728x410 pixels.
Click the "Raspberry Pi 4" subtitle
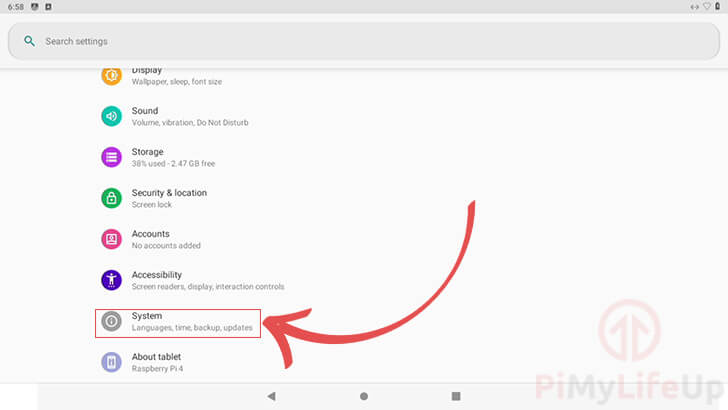(157, 368)
